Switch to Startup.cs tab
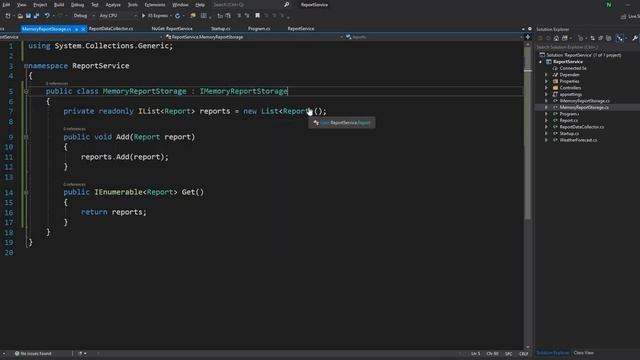This screenshot has width=640, height=360. pyautogui.click(x=220, y=29)
